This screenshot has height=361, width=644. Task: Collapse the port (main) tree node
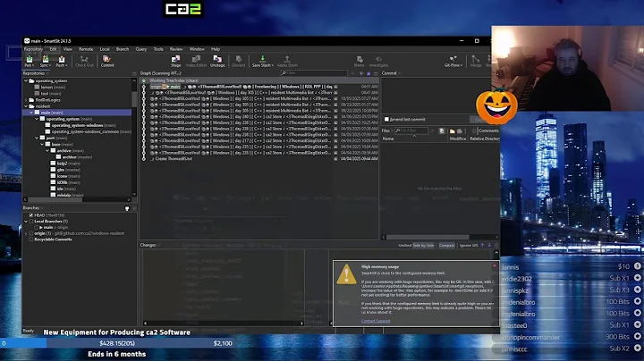point(37,138)
